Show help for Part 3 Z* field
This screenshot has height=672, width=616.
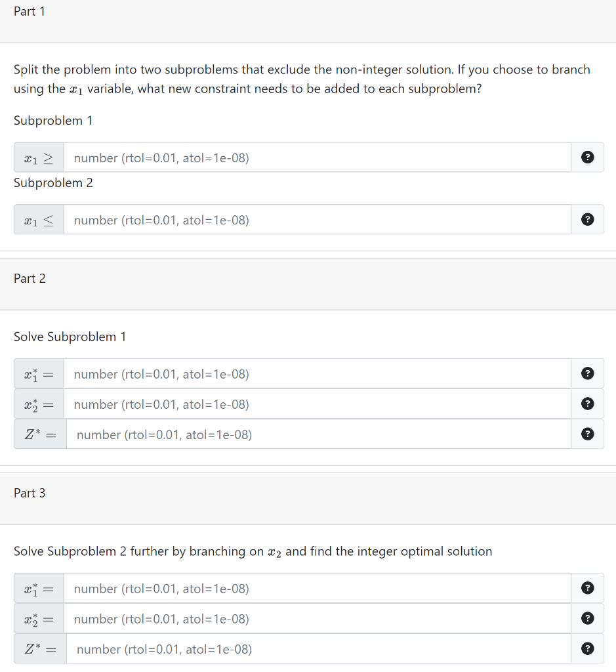pyautogui.click(x=587, y=648)
